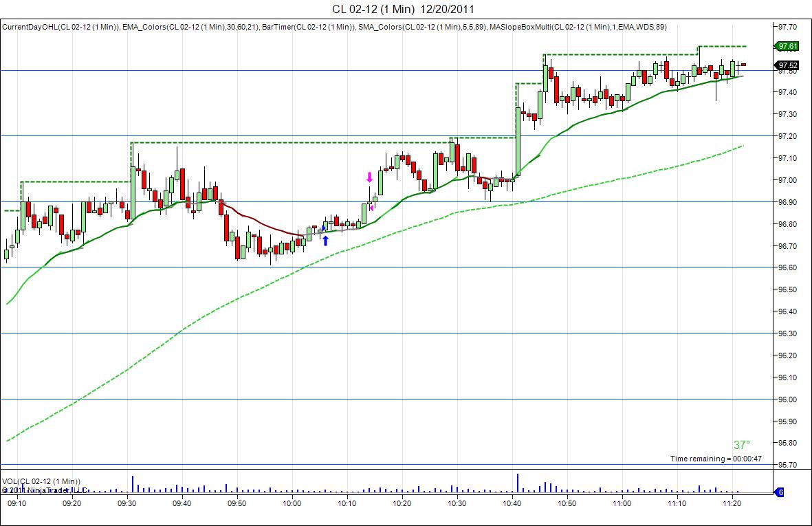Click the 11:20 time axis label

pyautogui.click(x=732, y=503)
